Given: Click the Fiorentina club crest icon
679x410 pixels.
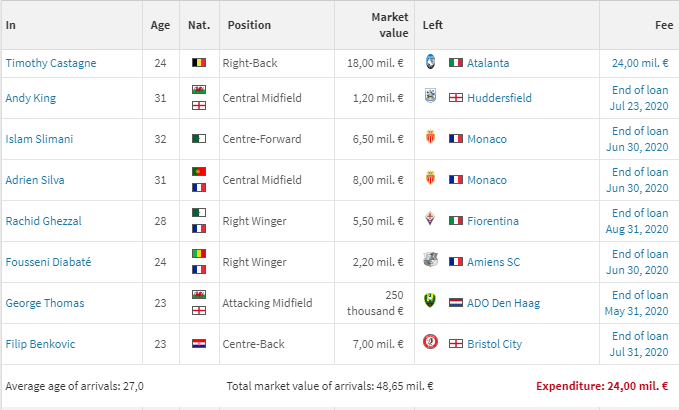Looking at the screenshot, I should pos(431,221).
